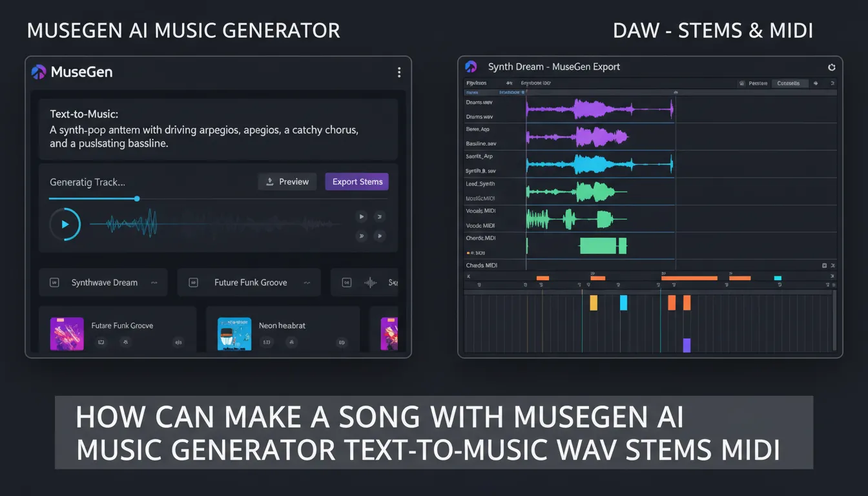The image size is (868, 496).
Task: Select the cyan Synth arp waveform clip
Action: tap(600, 164)
